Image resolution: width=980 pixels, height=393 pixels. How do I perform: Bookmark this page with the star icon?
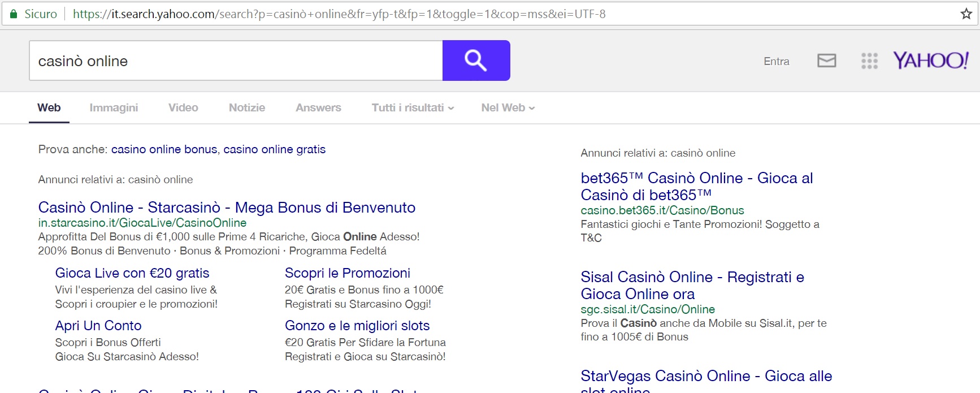(x=966, y=14)
